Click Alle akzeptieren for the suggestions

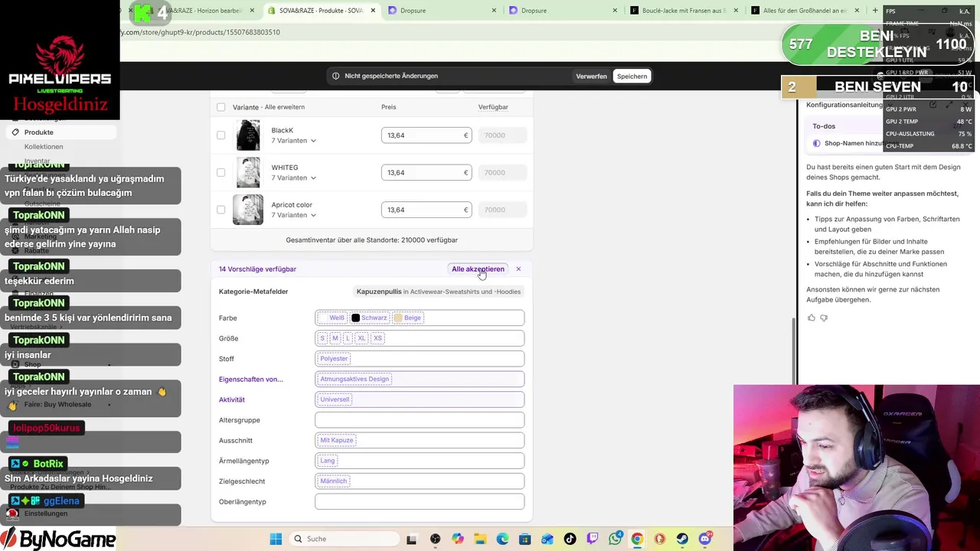click(x=478, y=269)
